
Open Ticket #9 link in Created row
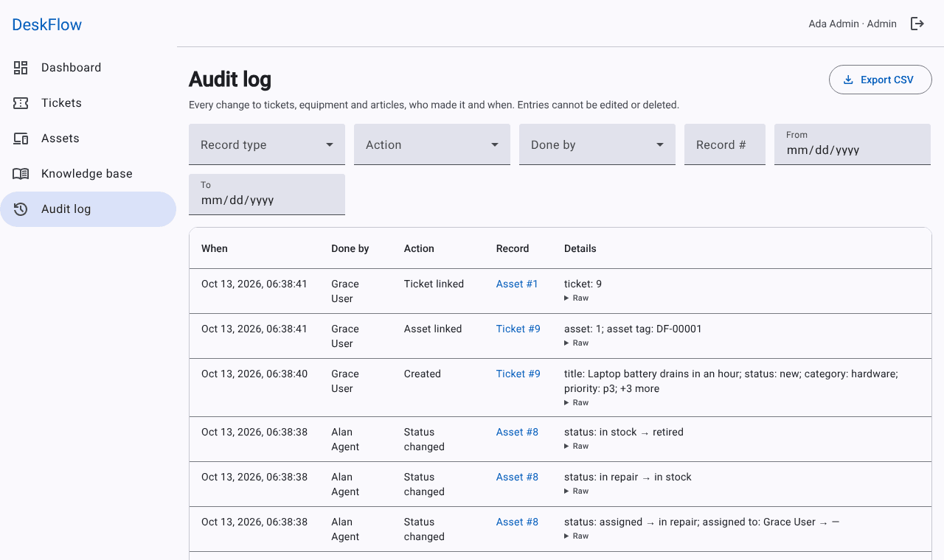[518, 374]
